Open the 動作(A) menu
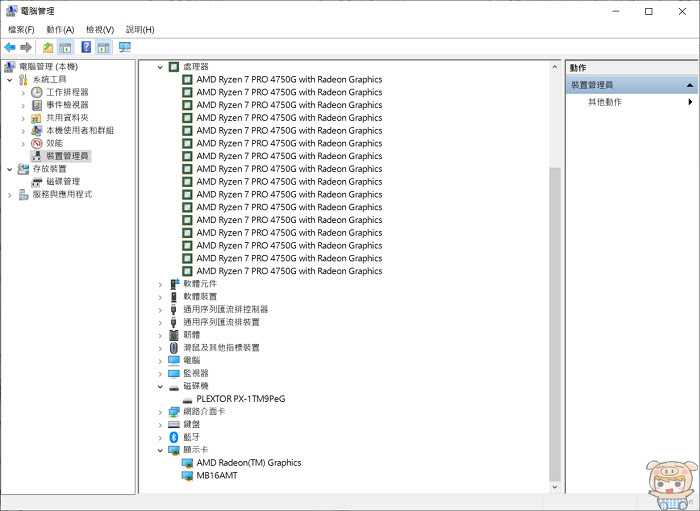 tap(60, 29)
